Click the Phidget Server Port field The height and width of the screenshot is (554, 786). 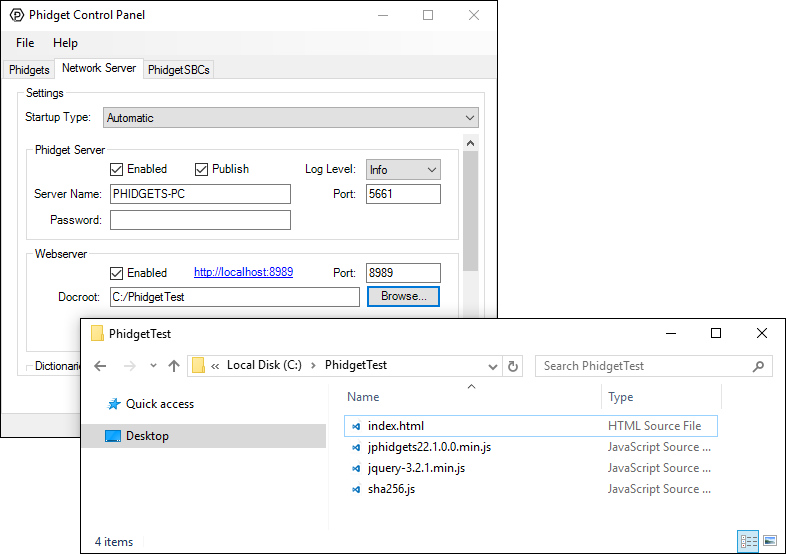tap(404, 194)
